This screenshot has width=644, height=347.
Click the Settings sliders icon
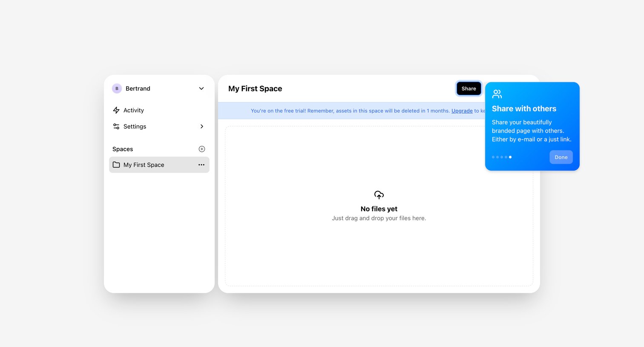pos(116,127)
